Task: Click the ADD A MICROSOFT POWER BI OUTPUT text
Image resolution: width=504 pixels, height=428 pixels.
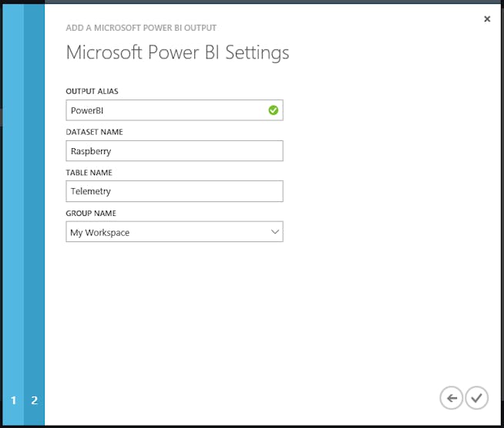Action: coord(141,28)
